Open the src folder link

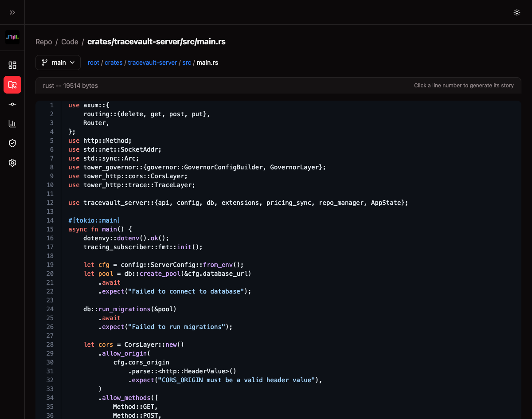coord(187,63)
